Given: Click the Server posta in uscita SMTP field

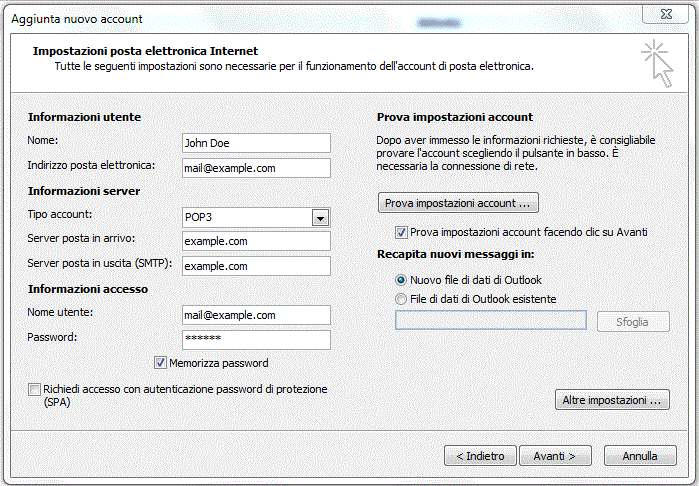Looking at the screenshot, I should [x=256, y=266].
